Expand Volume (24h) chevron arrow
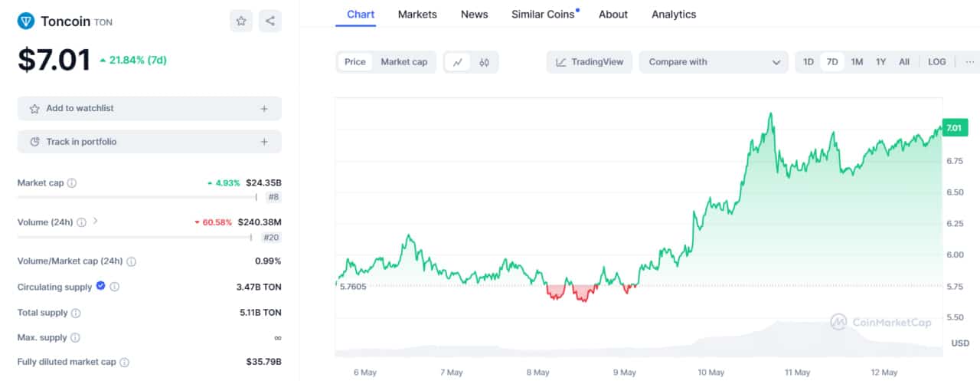The width and height of the screenshot is (980, 381). tap(95, 222)
